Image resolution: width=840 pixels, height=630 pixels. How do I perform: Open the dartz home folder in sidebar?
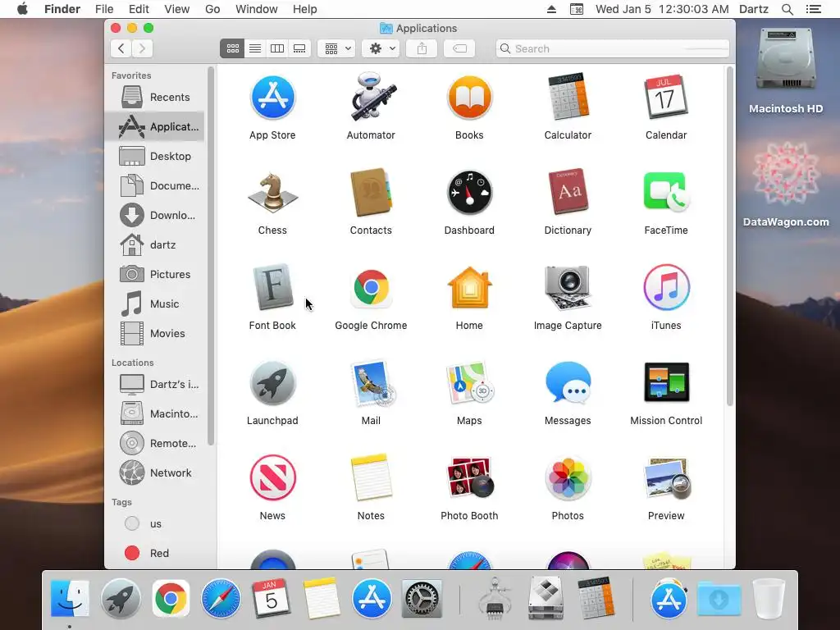point(155,244)
